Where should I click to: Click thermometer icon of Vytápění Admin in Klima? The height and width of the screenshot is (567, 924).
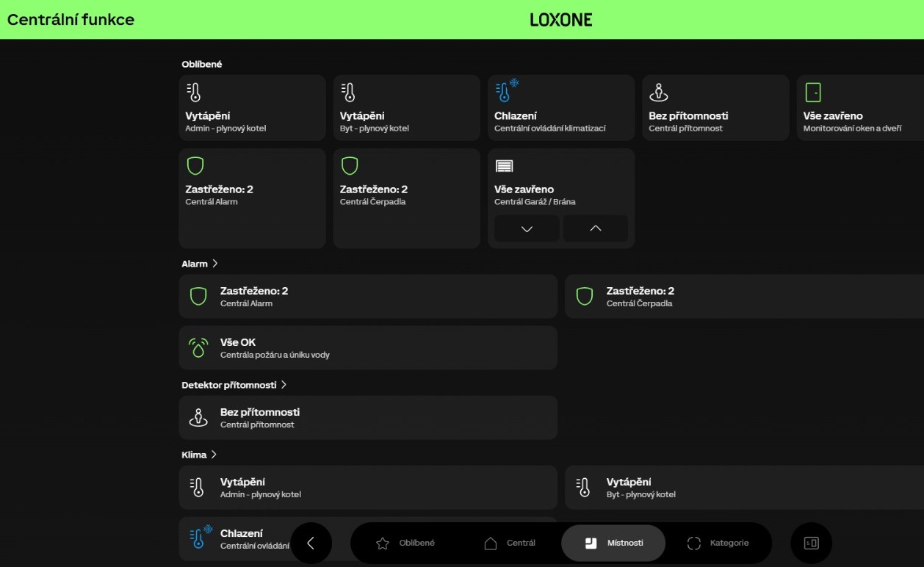(197, 487)
